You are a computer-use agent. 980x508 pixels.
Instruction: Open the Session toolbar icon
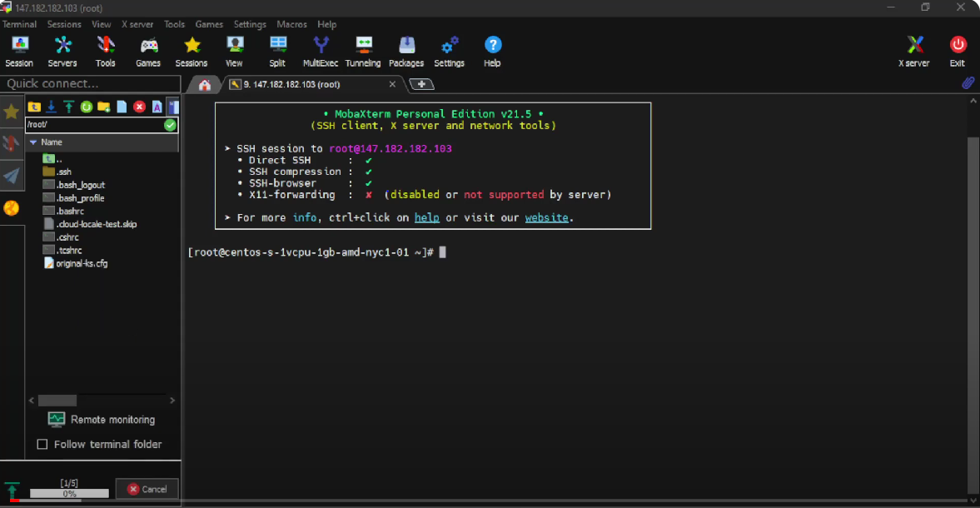[19, 52]
